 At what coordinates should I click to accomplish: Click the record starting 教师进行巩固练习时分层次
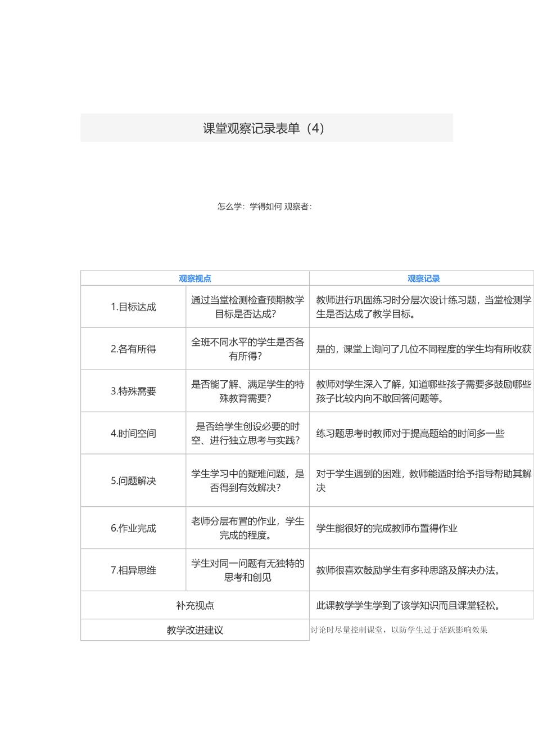(x=424, y=307)
